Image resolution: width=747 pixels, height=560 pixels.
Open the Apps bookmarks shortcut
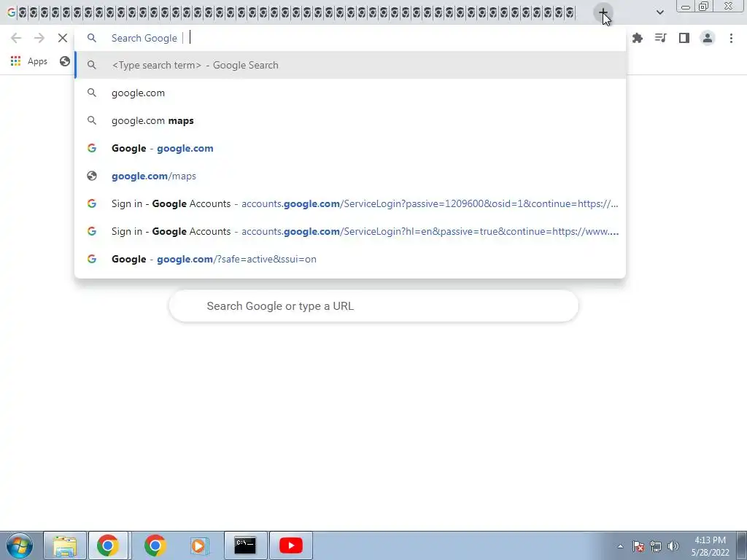[x=29, y=61]
